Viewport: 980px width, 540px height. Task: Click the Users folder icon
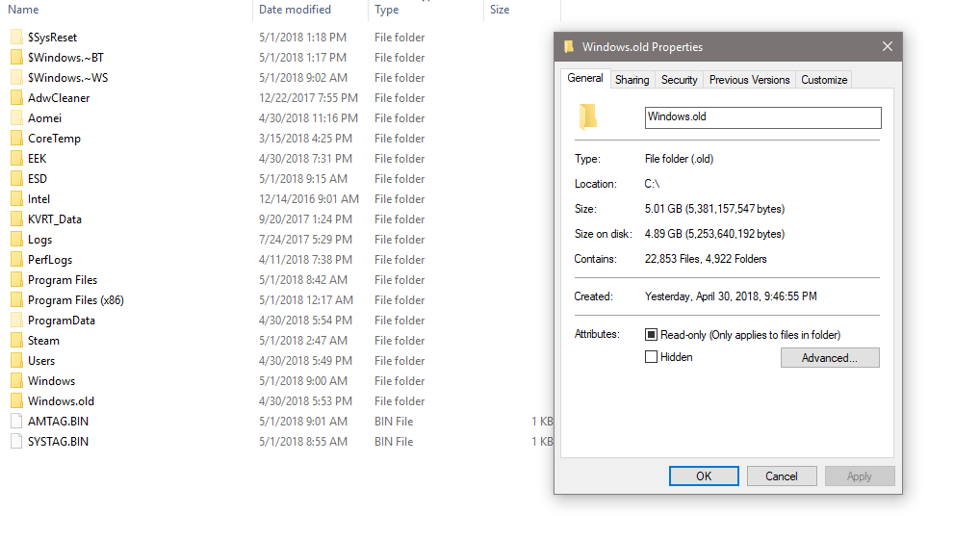[x=15, y=361]
